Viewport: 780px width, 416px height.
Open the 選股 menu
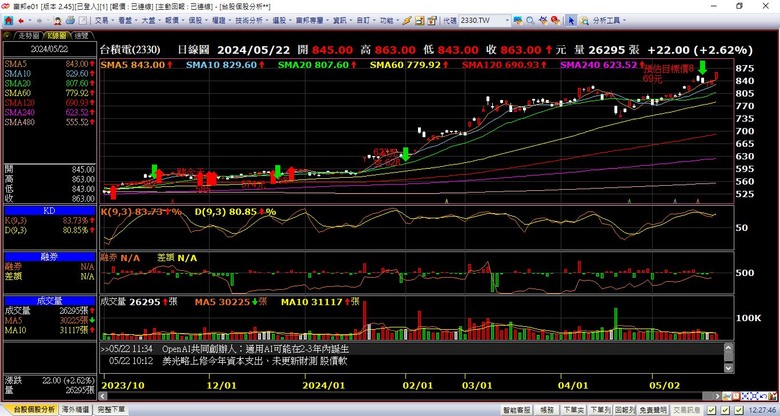(282, 21)
